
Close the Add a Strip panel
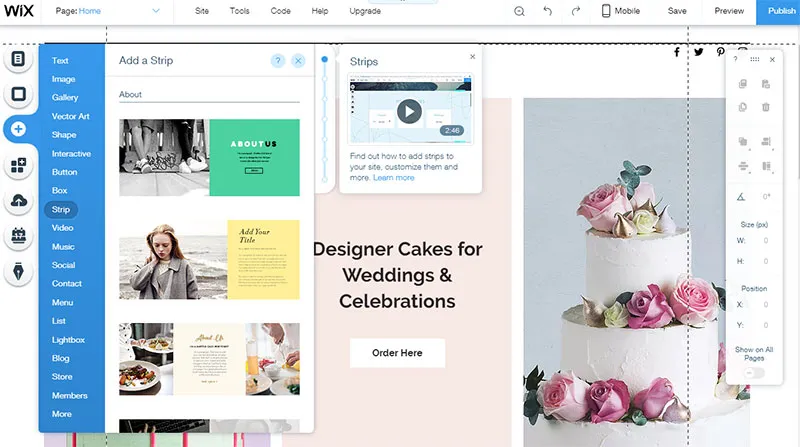298,61
